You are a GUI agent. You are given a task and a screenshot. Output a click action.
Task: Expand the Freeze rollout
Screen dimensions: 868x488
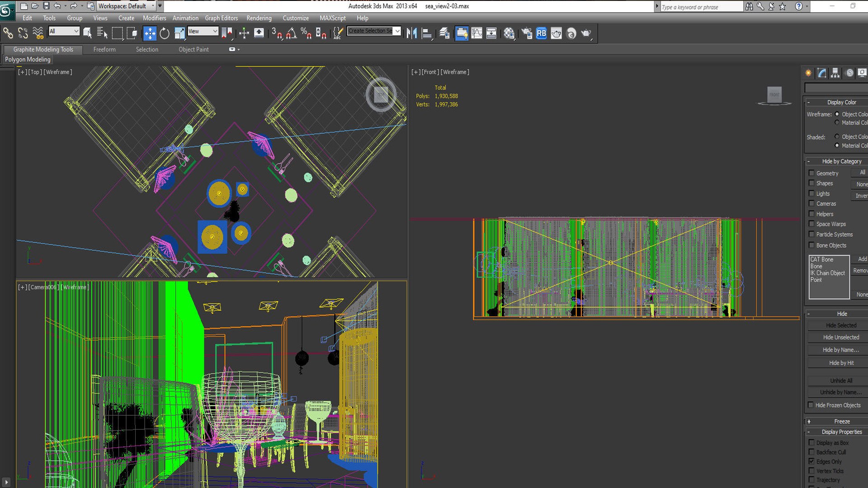coord(836,421)
